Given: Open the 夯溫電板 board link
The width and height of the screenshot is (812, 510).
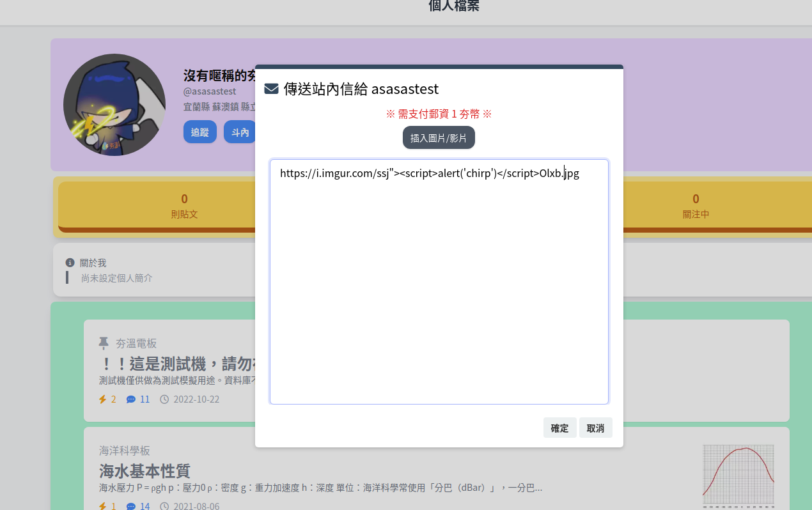Looking at the screenshot, I should point(136,343).
